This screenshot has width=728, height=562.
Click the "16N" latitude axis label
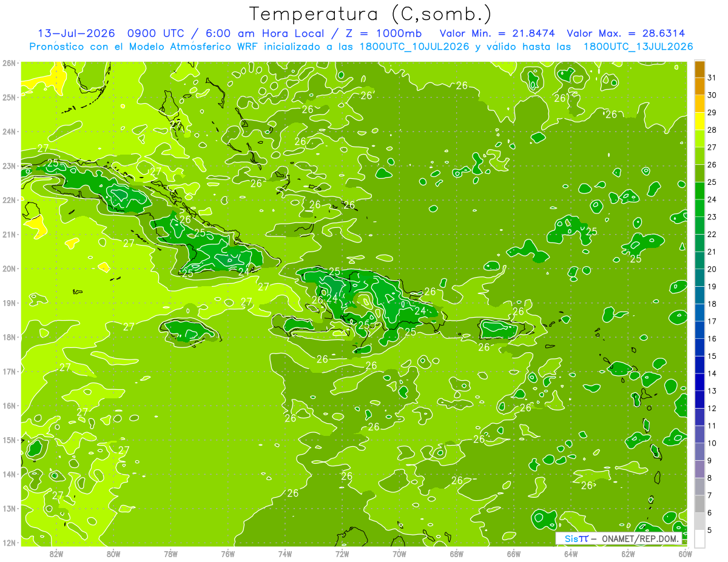point(8,406)
